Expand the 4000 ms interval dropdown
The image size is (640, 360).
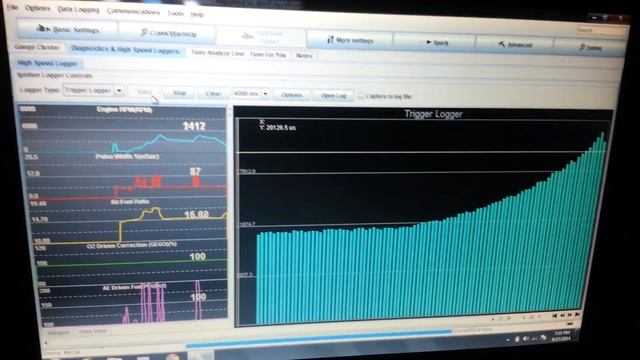pos(265,93)
